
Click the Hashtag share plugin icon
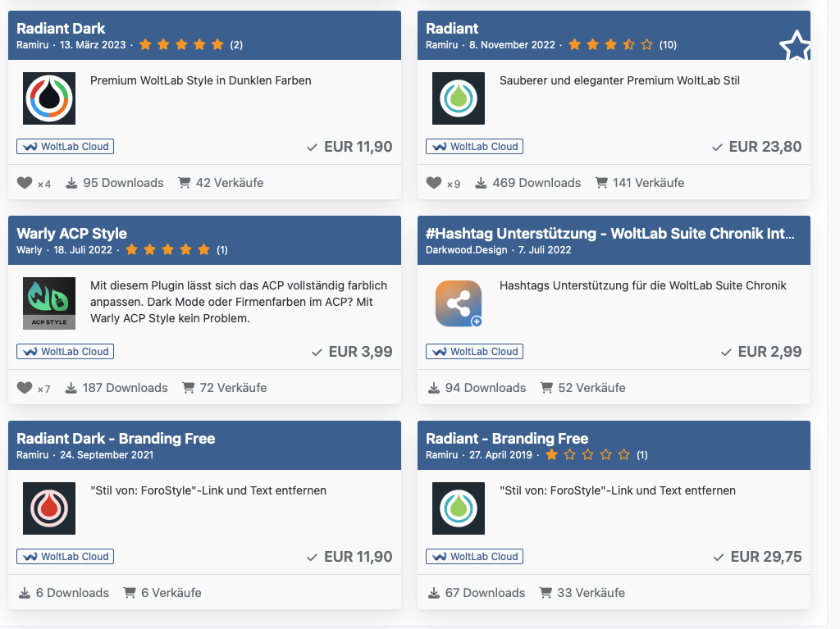[x=458, y=303]
